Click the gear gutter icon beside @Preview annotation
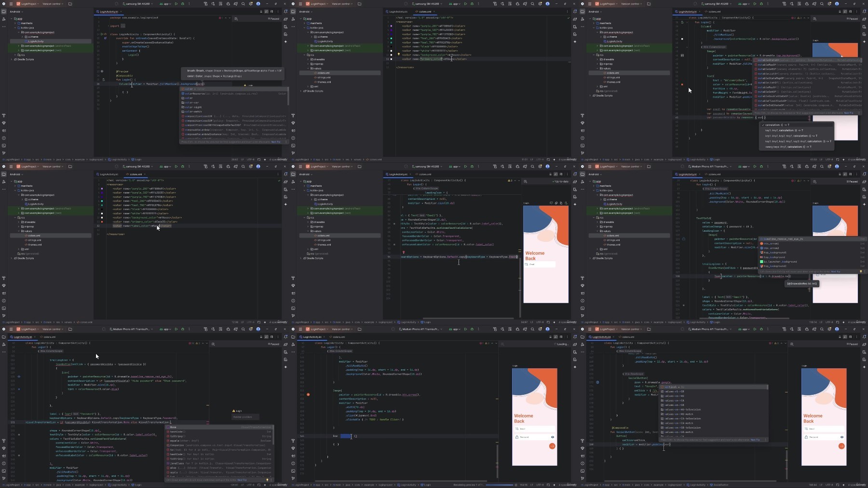The width and height of the screenshot is (868, 488). 102,71
